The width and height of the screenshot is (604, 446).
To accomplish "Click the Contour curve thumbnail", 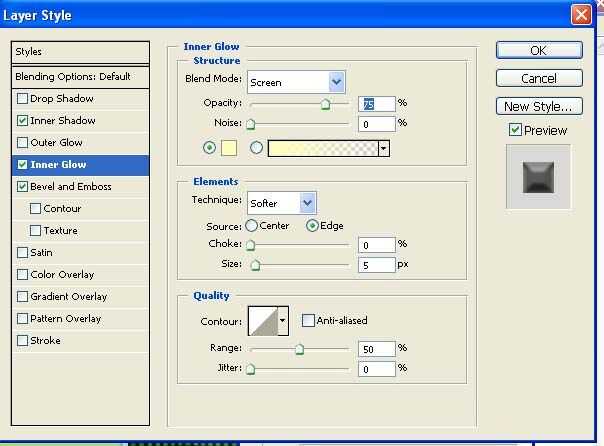I will tap(263, 321).
